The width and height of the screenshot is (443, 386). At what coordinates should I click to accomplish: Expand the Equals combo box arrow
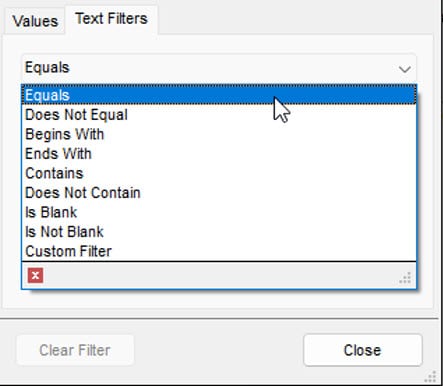(405, 69)
